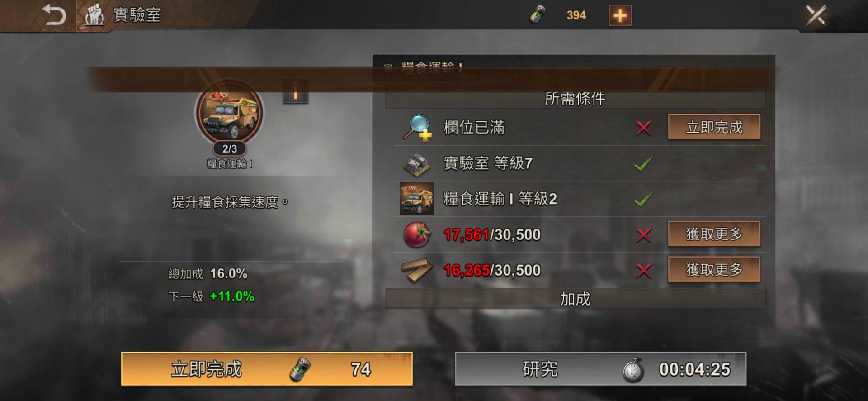Close the laboratory screen with X

pos(816,15)
